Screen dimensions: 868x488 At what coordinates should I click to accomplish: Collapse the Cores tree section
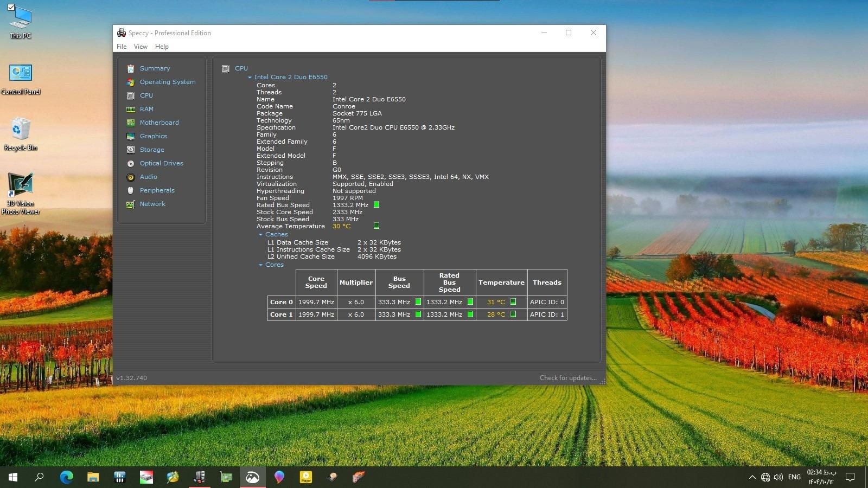[x=261, y=265]
